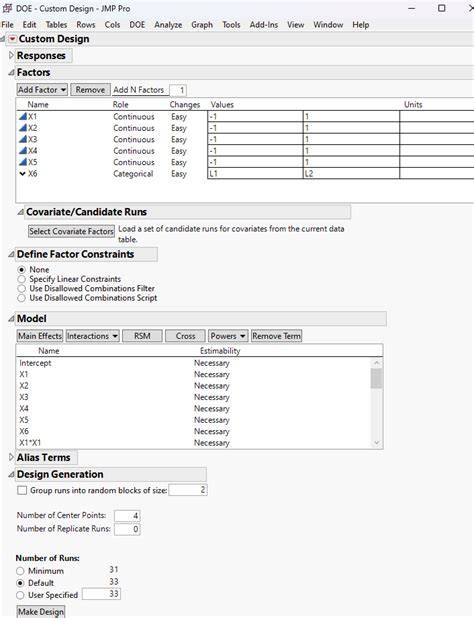Image resolution: width=474 pixels, height=618 pixels.
Task: Click the Model list scrollbar thumb
Action: pos(377,378)
